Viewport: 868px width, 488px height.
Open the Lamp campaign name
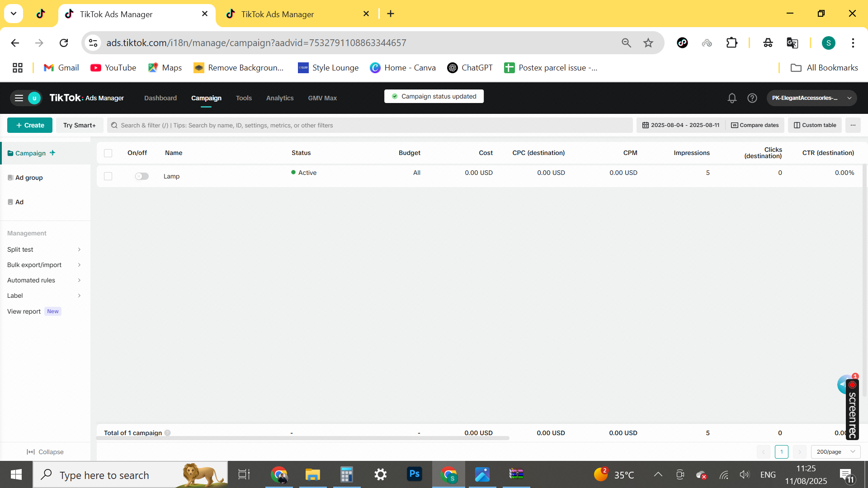point(171,176)
